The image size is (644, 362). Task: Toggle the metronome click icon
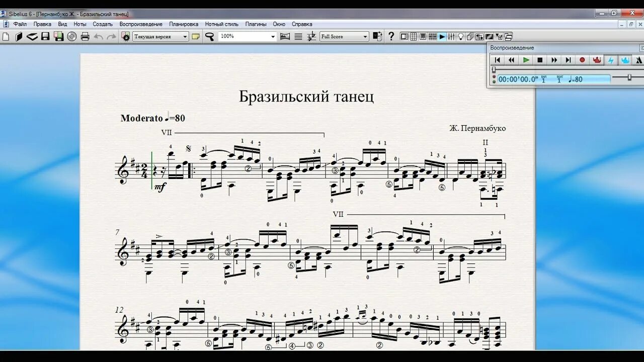click(x=638, y=60)
